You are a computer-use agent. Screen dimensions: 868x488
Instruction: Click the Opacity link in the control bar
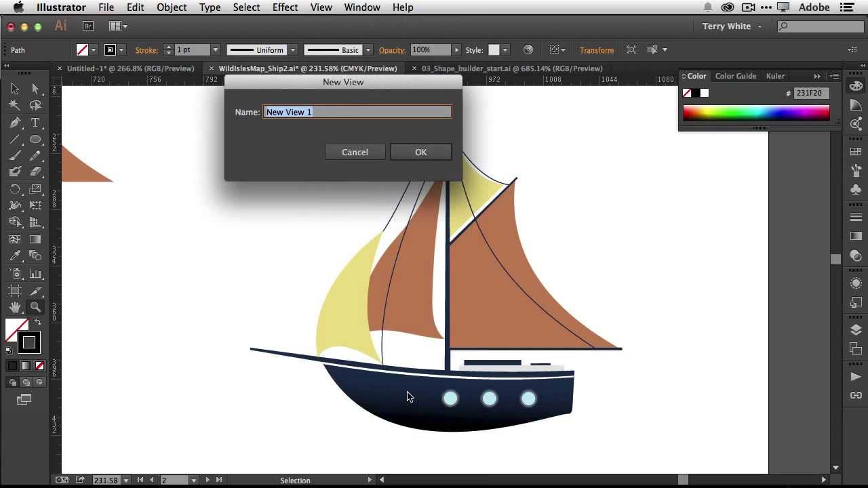coord(392,50)
